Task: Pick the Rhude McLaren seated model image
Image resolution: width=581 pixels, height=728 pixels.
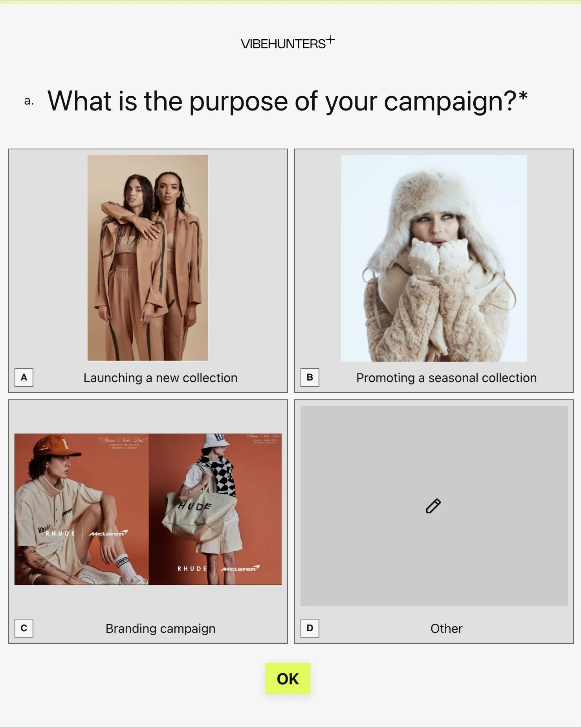Action: [x=82, y=509]
